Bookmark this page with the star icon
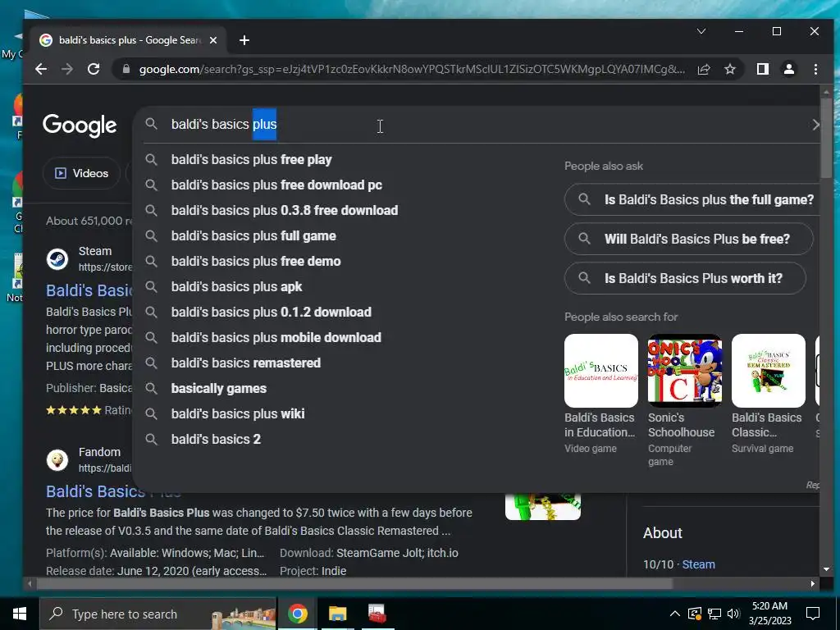This screenshot has height=630, width=840. (x=729, y=69)
